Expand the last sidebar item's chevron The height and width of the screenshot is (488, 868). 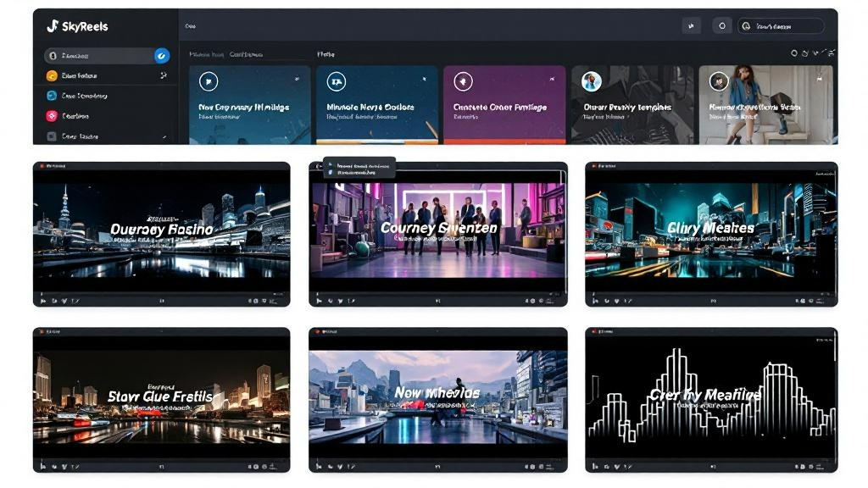pyautogui.click(x=164, y=136)
